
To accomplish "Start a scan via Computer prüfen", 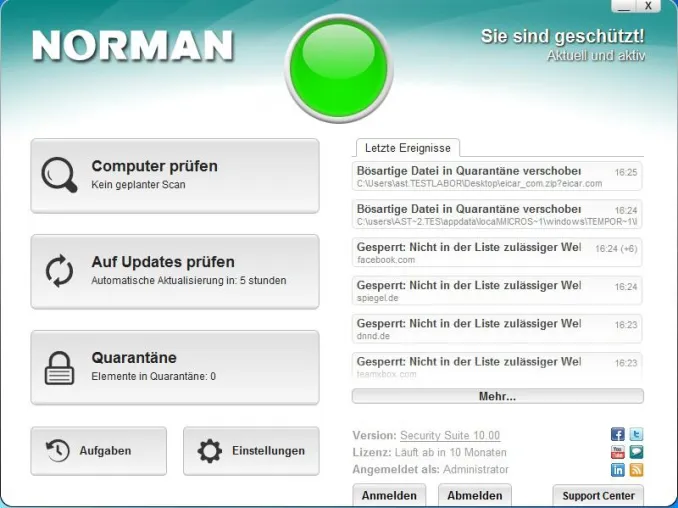I will (x=175, y=176).
